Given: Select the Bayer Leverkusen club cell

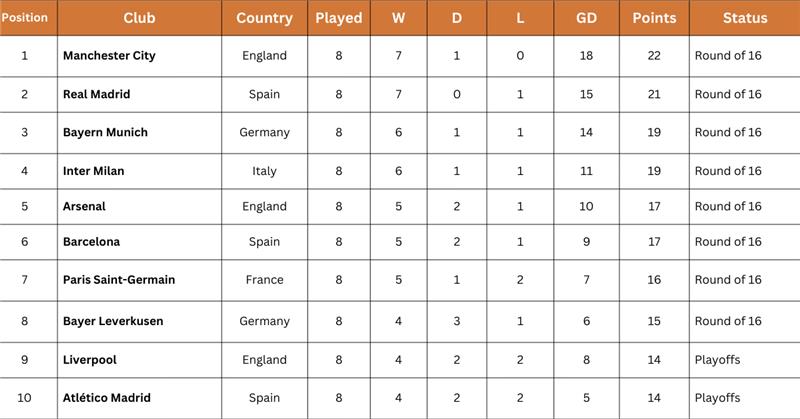Looking at the screenshot, I should pyautogui.click(x=113, y=321).
